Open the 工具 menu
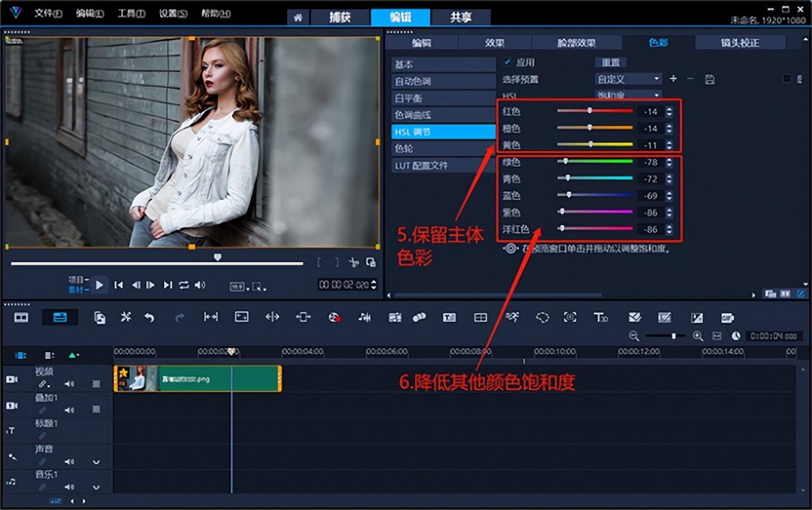The height and width of the screenshot is (510, 812). tap(131, 14)
